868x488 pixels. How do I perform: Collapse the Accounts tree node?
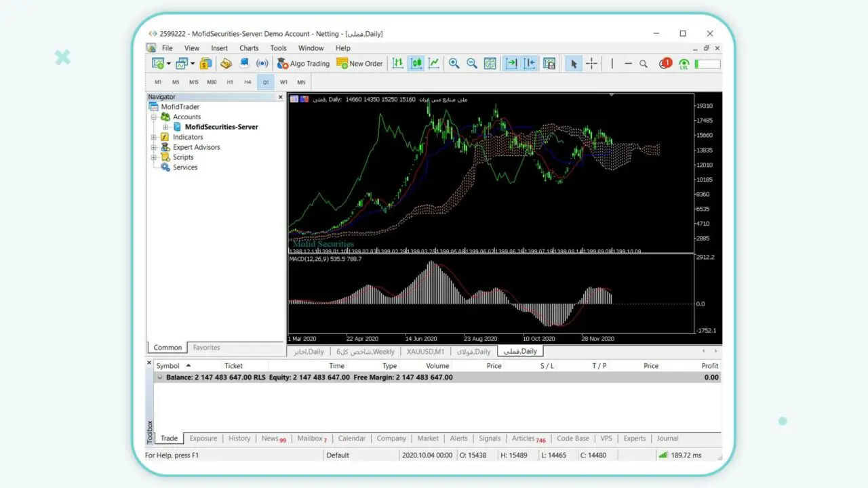[154, 117]
